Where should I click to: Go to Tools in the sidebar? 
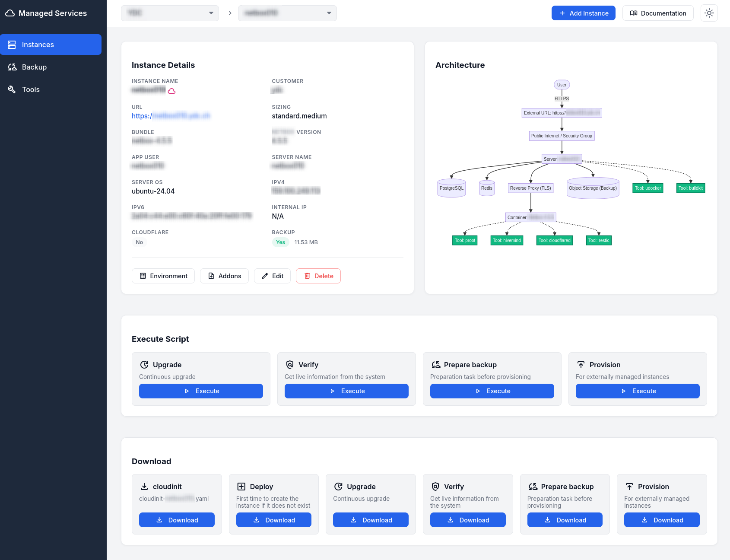click(31, 89)
